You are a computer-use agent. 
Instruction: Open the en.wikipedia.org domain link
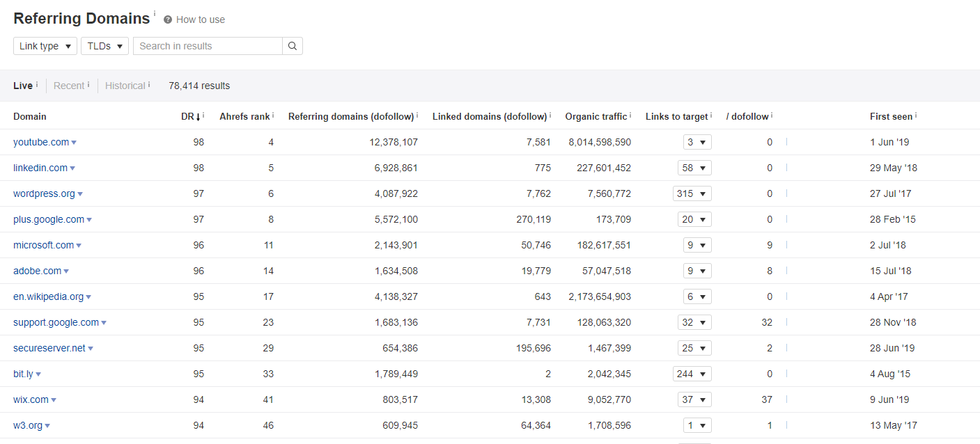coord(48,296)
